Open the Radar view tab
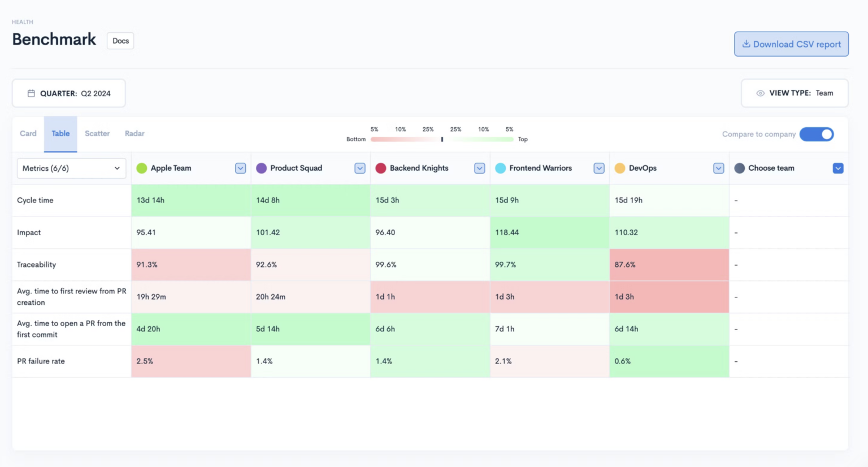This screenshot has width=868, height=467. [134, 133]
